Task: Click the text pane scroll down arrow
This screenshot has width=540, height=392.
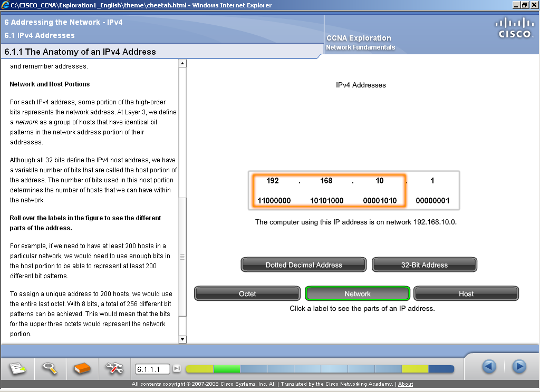Action: tap(182, 339)
